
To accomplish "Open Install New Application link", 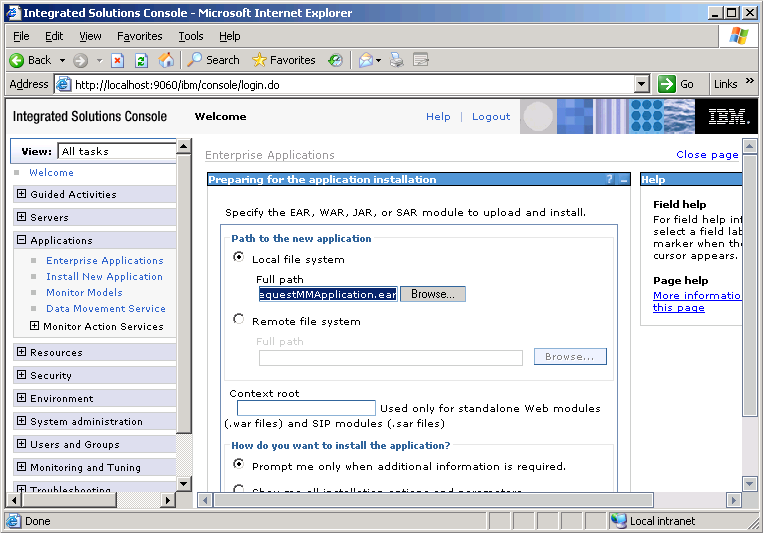I will pyautogui.click(x=104, y=276).
